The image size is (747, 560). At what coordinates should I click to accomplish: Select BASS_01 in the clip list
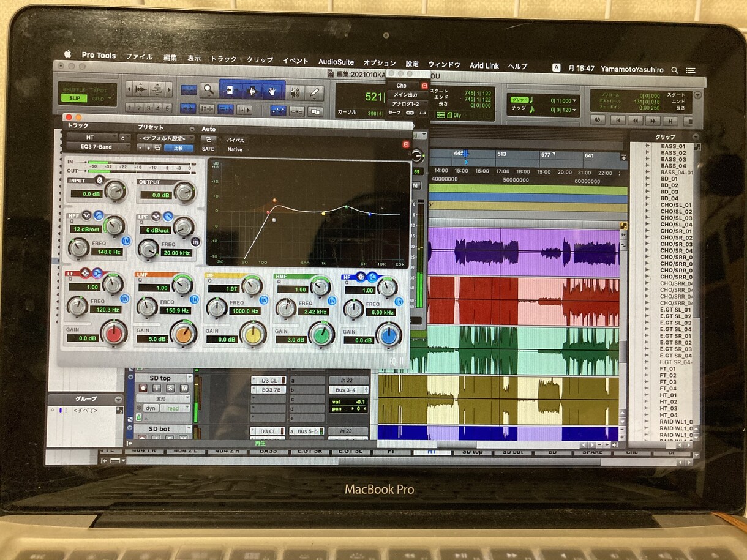pos(673,146)
